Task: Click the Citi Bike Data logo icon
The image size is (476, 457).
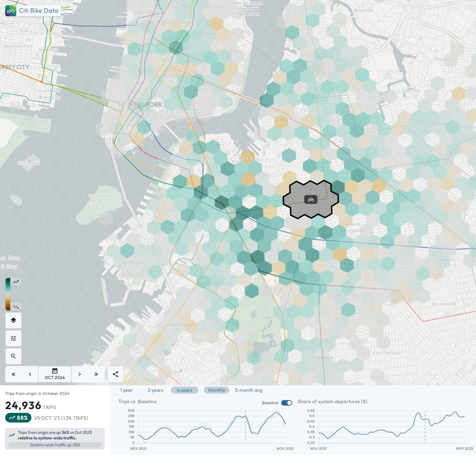Action: tap(11, 11)
